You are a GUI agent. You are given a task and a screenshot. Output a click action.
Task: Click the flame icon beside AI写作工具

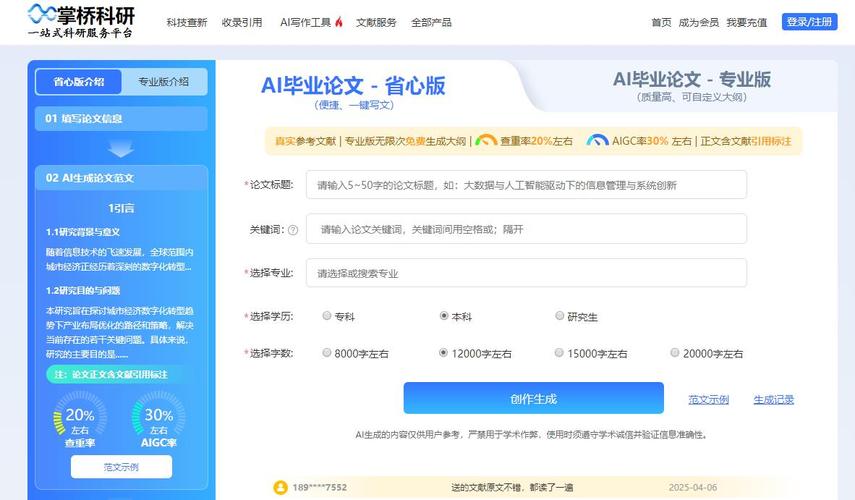[x=339, y=22]
